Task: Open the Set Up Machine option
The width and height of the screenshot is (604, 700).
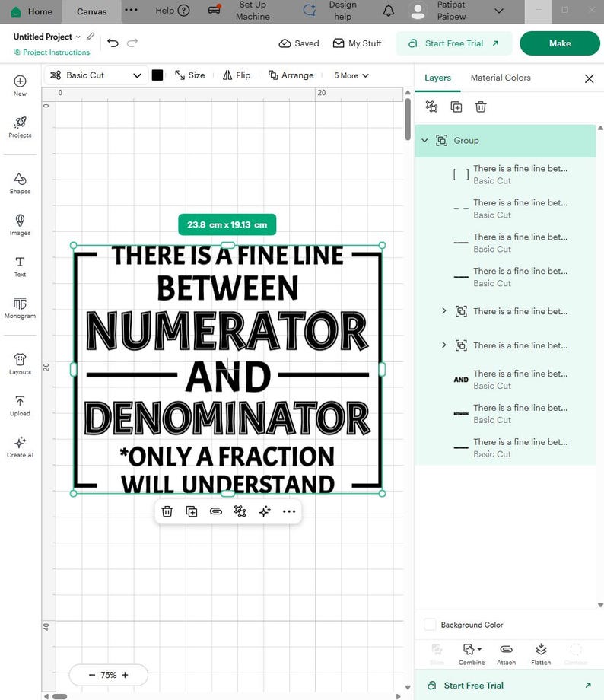Action: coord(240,11)
